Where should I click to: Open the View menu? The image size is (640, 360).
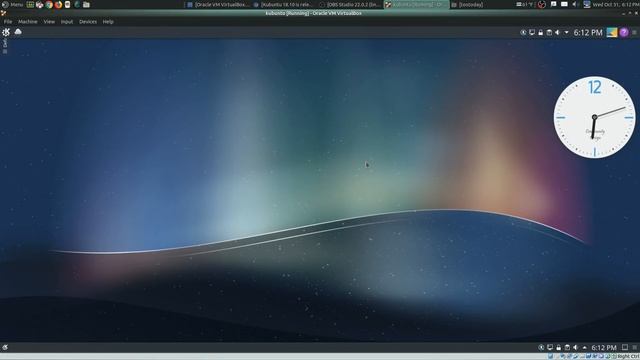tap(49, 22)
